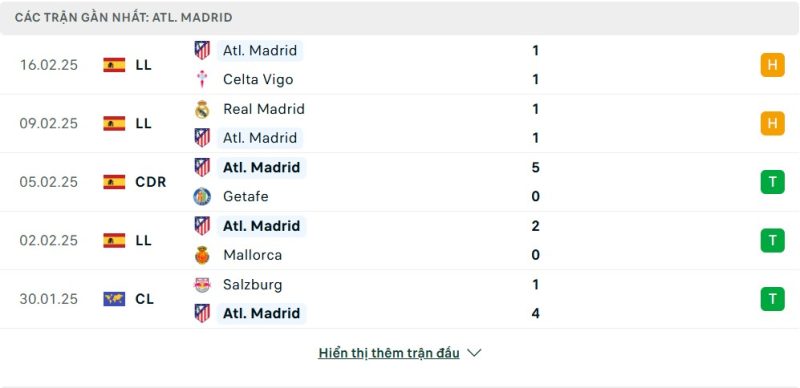Open the Hiển thị thêm trận đấu link
Image resolution: width=800 pixels, height=388 pixels.
tap(389, 353)
